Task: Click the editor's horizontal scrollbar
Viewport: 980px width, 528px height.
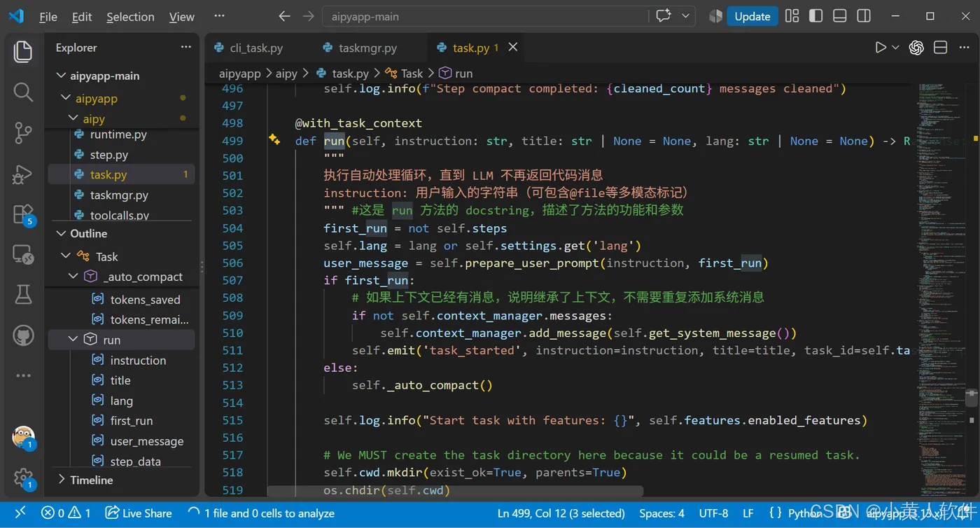Action: 455,491
